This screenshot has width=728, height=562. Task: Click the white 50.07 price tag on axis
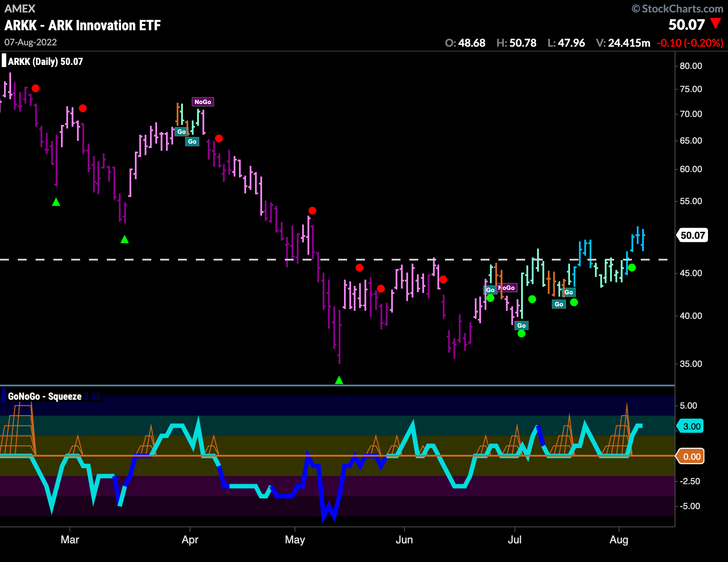pyautogui.click(x=692, y=235)
